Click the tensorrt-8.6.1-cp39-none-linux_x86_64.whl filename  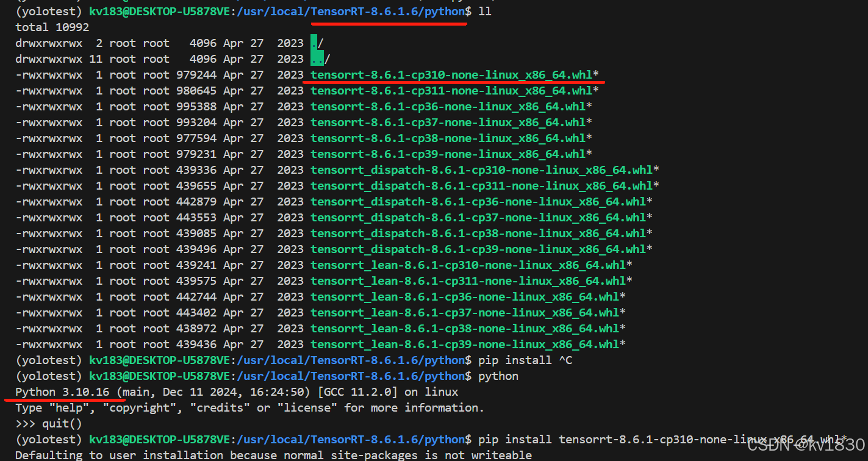[x=448, y=154]
